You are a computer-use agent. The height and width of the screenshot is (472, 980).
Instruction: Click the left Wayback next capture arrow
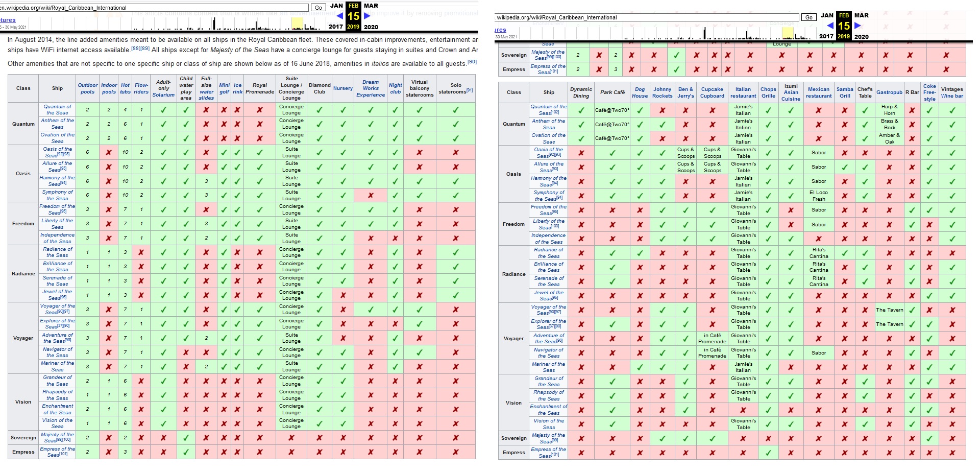pos(366,16)
